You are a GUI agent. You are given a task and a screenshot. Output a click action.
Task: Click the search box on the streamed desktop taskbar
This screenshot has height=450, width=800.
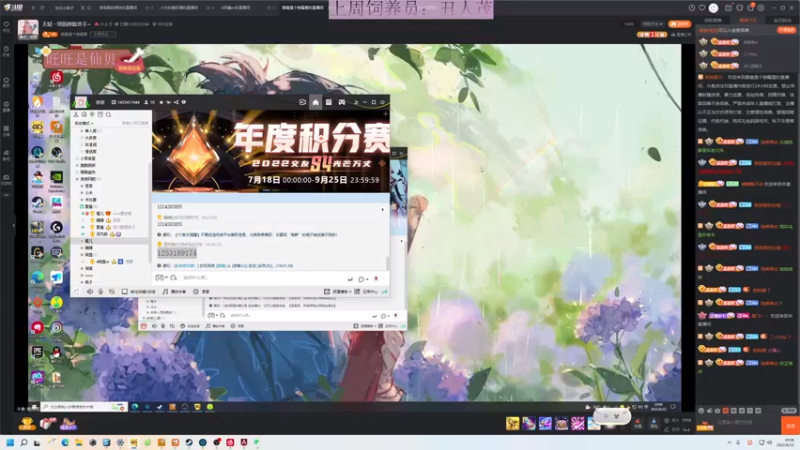click(84, 407)
